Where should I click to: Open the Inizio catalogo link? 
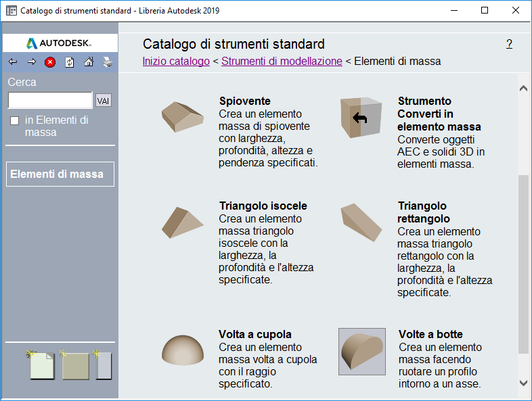(x=176, y=62)
